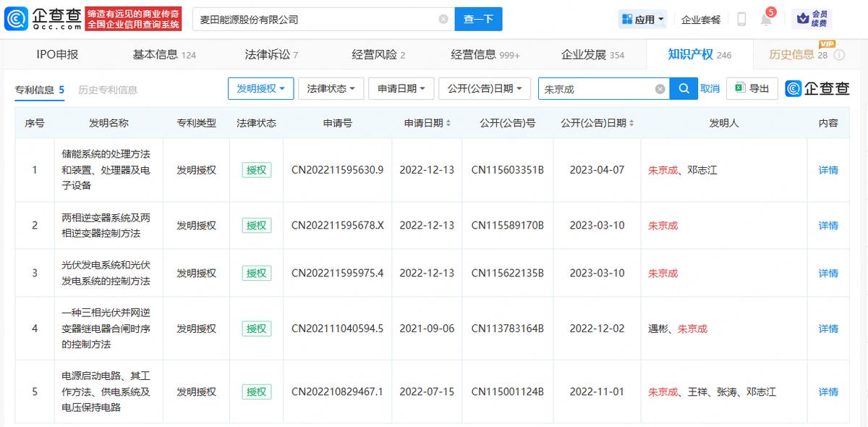Click the Qcc.com logo
Screen dimensions: 868x427
click(x=44, y=20)
